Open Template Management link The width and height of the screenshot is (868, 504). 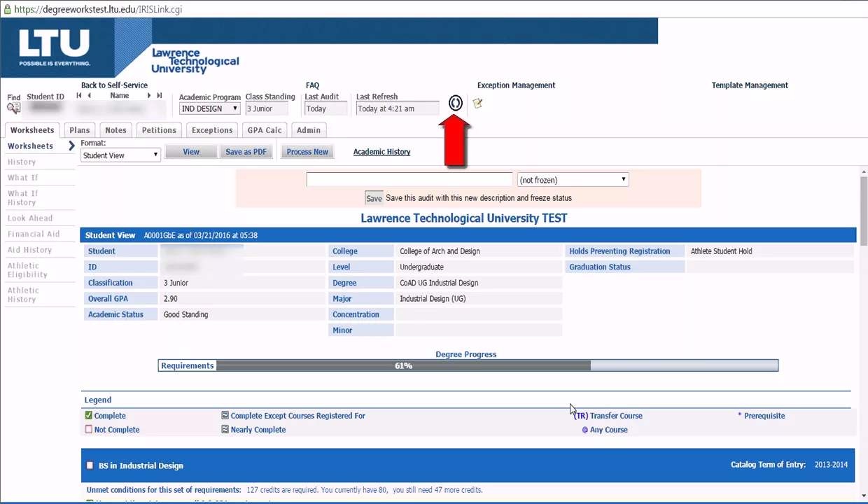click(750, 85)
